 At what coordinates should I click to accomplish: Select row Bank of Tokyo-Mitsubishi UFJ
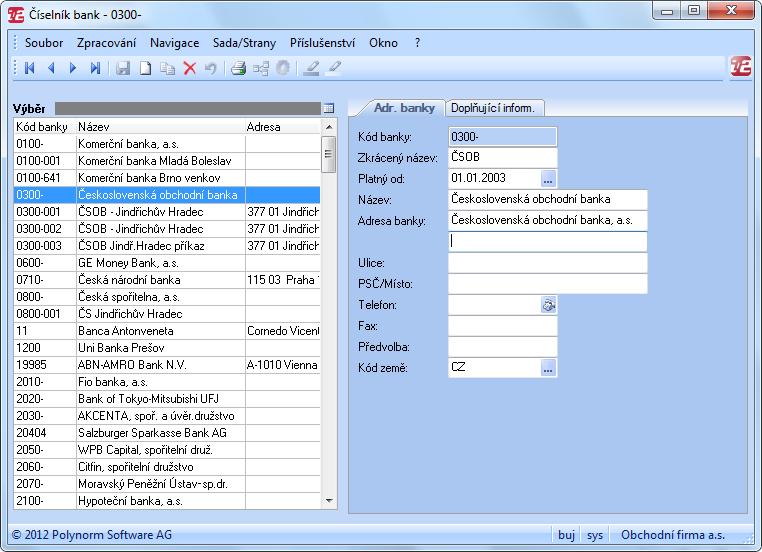point(167,399)
